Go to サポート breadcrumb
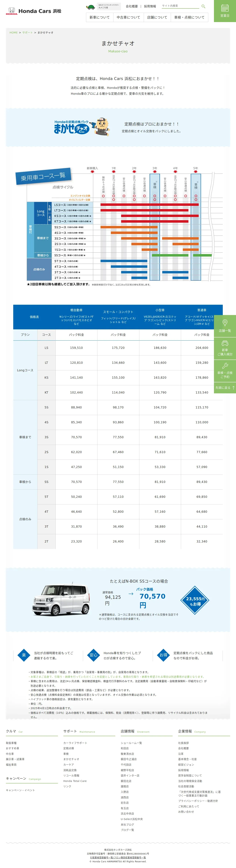The height and width of the screenshot is (868, 236). pyautogui.click(x=28, y=33)
